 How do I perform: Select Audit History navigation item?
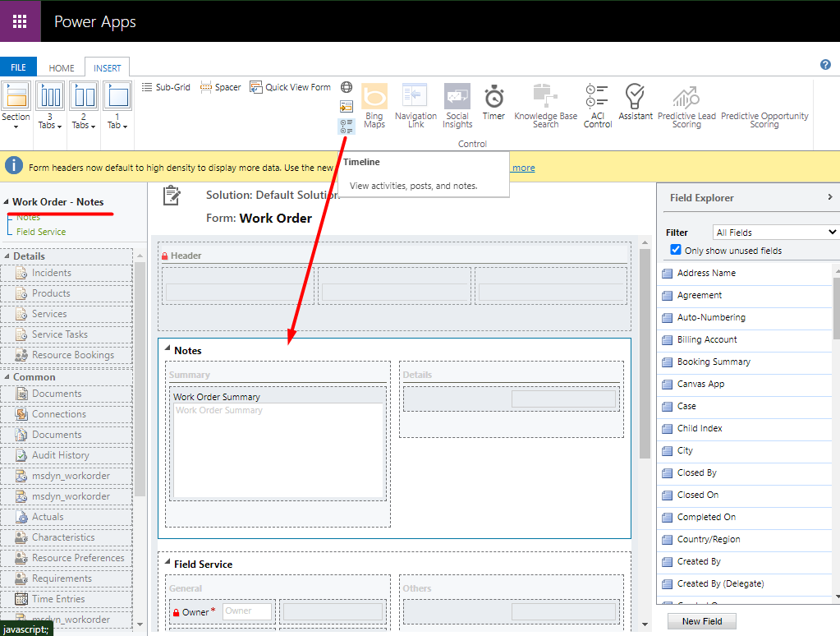coord(67,455)
